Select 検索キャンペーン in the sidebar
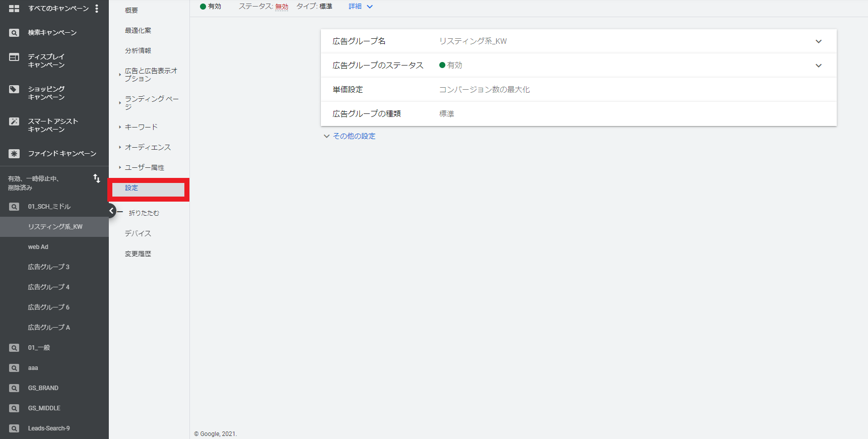 52,33
